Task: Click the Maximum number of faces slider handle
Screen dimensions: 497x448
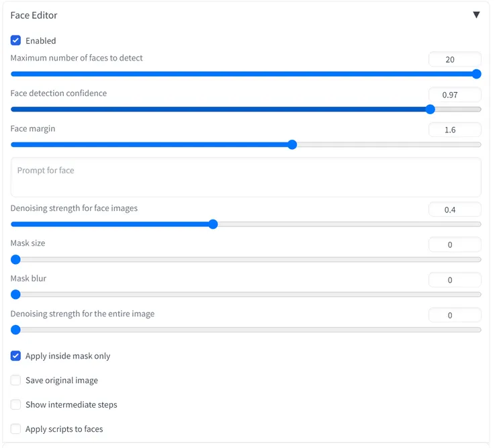Action: pyautogui.click(x=477, y=75)
